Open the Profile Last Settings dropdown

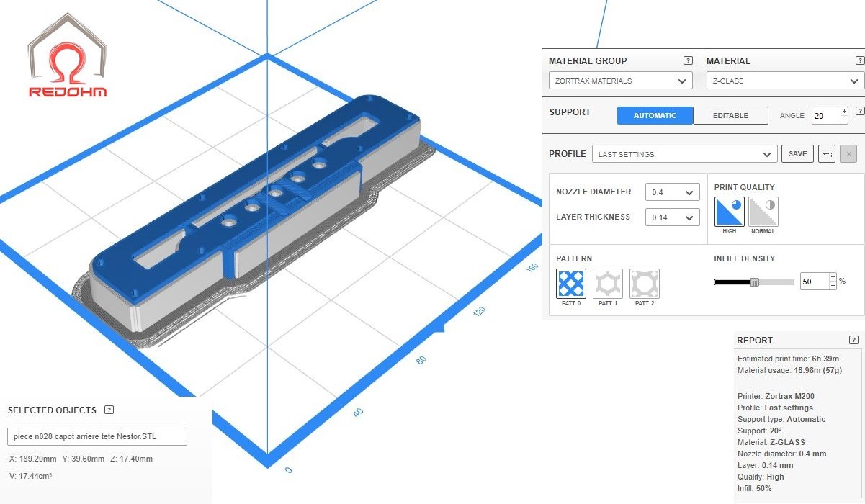pos(685,154)
